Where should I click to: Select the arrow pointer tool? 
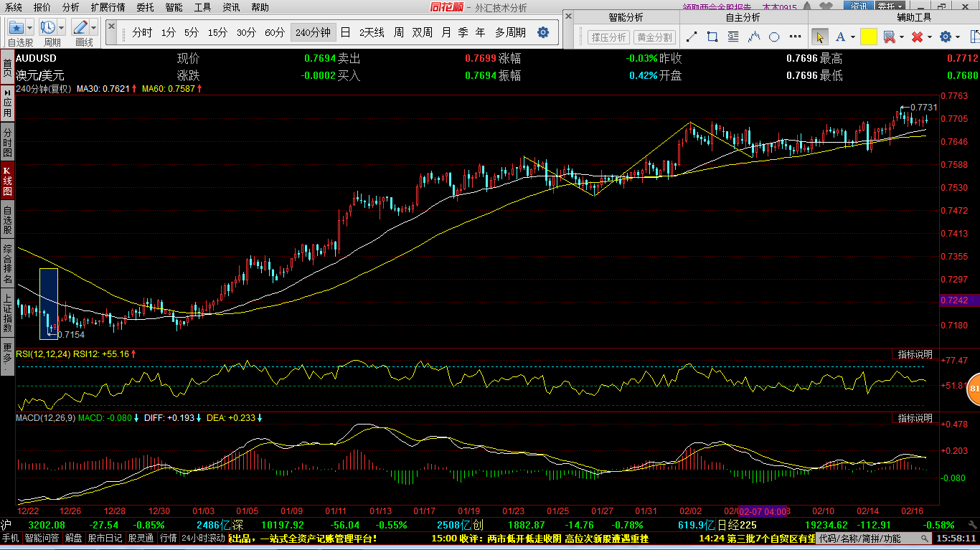coord(820,37)
